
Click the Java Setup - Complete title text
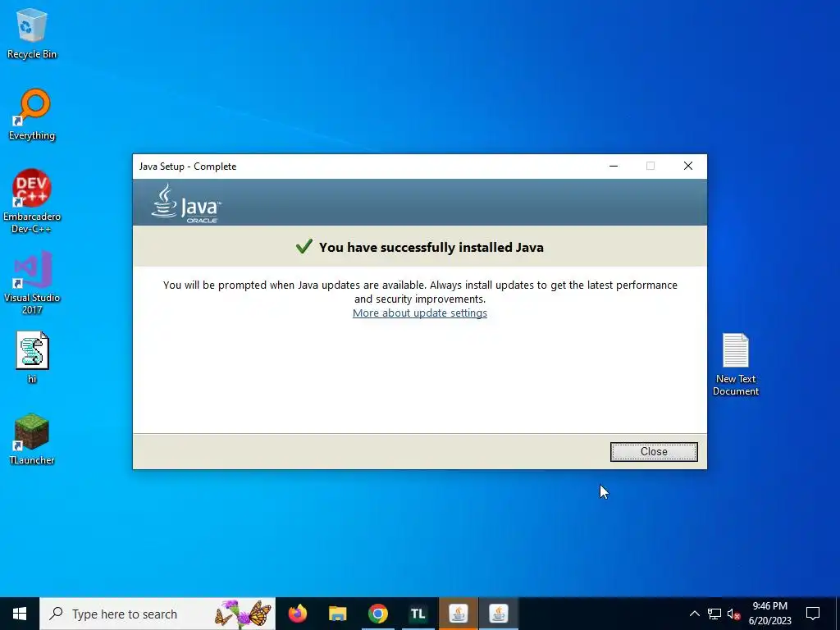[x=188, y=167]
